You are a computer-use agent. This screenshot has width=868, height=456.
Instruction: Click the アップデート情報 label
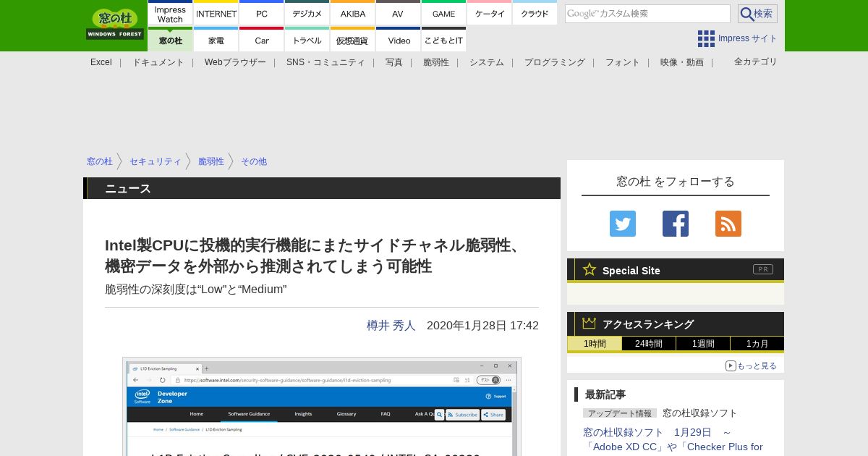620,413
